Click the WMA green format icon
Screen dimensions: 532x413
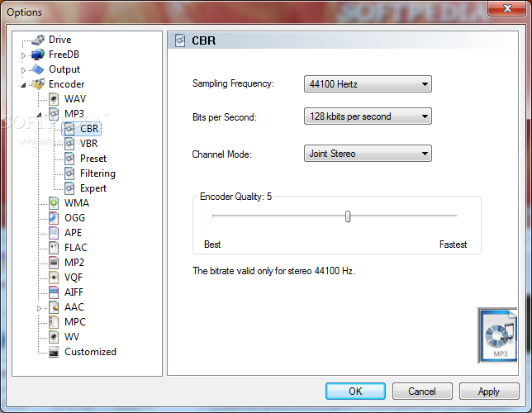[x=54, y=203]
